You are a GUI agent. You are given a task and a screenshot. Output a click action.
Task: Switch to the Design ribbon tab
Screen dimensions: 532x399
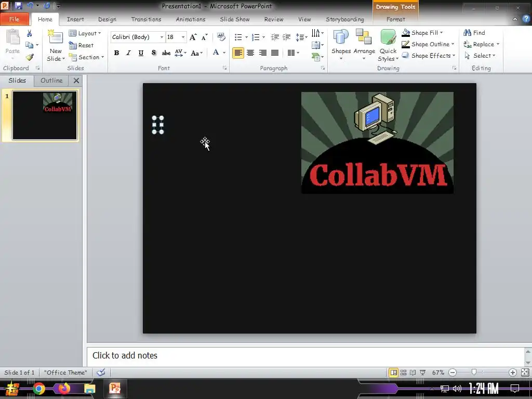pos(107,19)
